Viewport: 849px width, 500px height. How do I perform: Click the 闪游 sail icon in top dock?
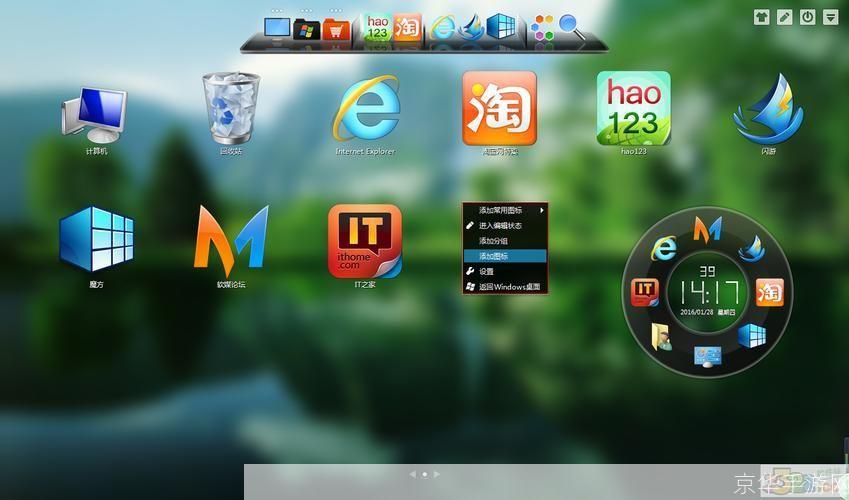click(471, 27)
